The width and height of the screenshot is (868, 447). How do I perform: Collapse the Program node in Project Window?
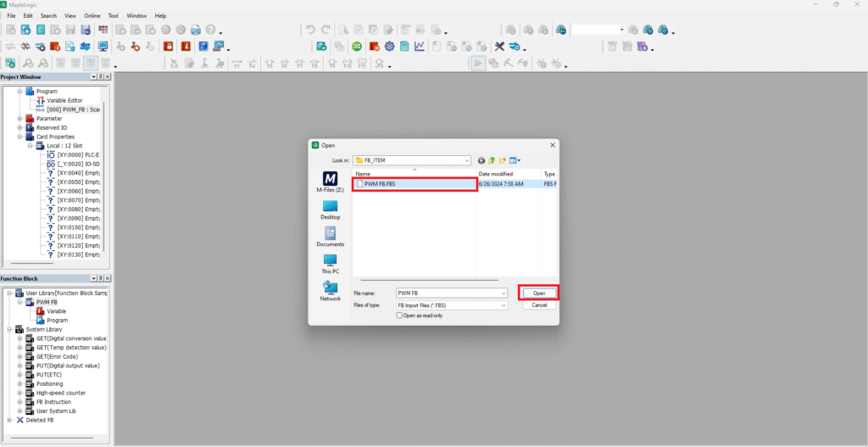click(x=20, y=91)
